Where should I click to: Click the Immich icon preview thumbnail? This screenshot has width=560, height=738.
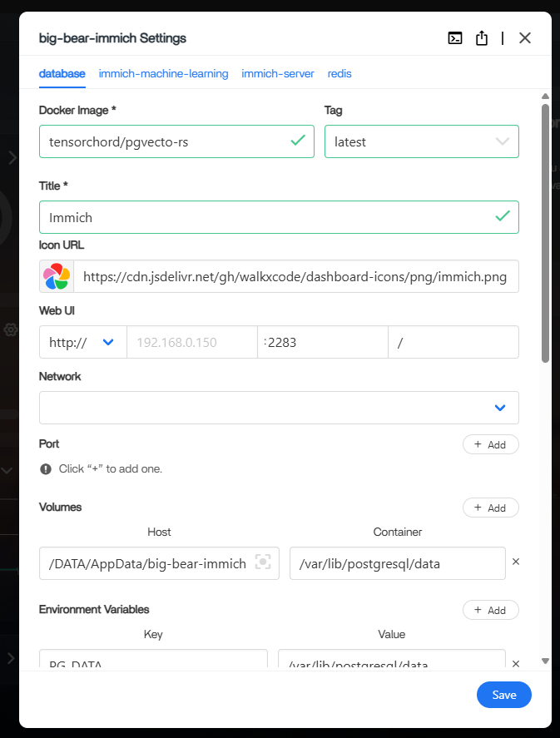point(57,276)
